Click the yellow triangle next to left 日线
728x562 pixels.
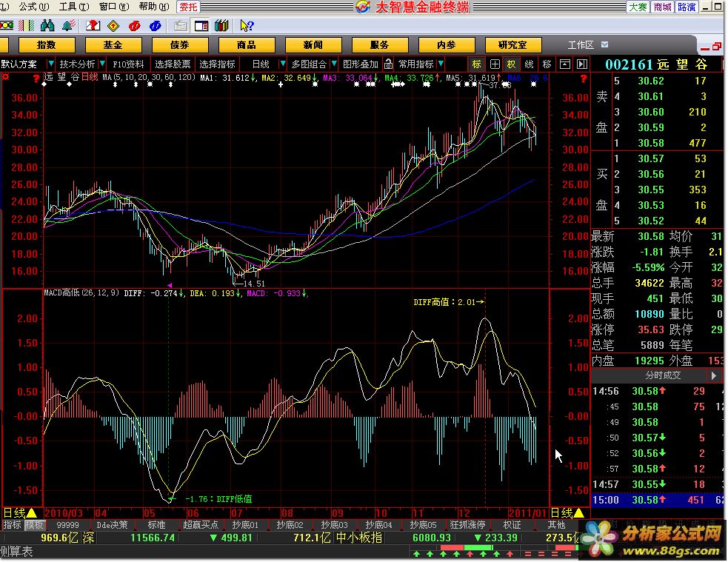[x=32, y=513]
